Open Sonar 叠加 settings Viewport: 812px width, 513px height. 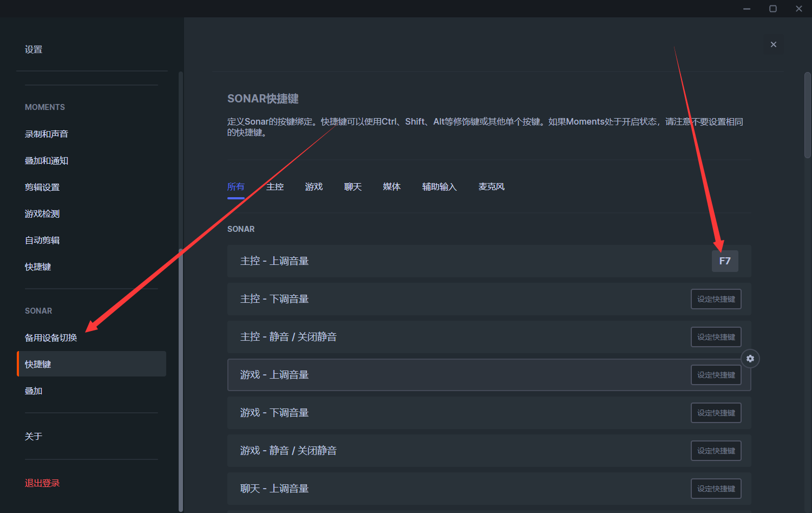34,391
